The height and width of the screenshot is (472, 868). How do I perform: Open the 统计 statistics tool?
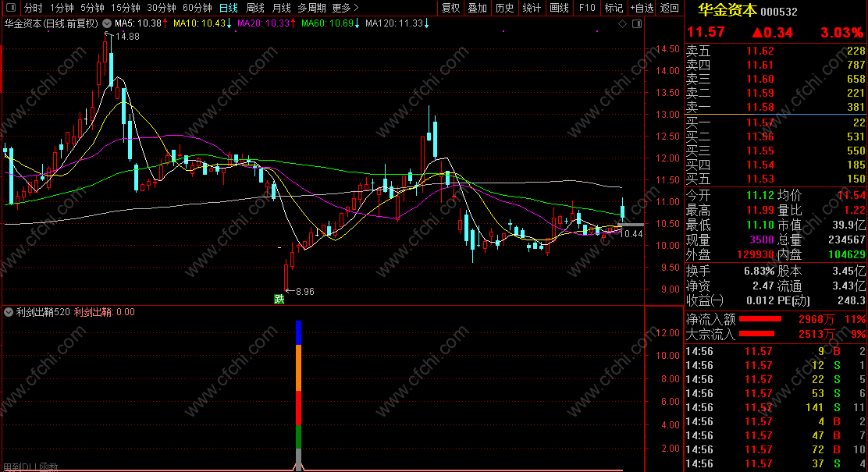tap(532, 8)
